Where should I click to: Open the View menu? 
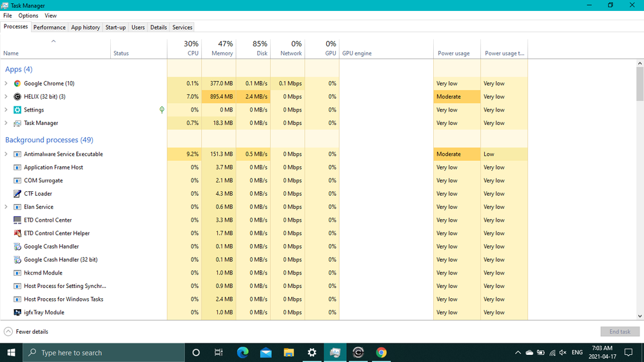coord(50,15)
